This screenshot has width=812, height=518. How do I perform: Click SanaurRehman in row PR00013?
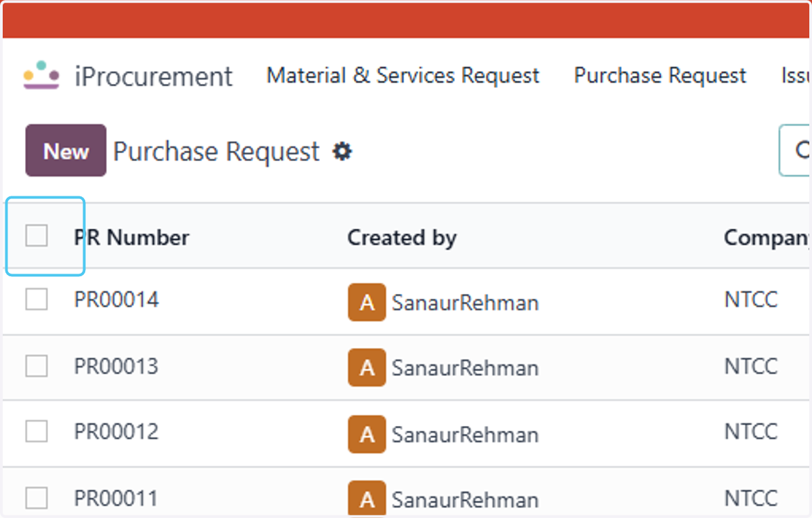point(466,368)
